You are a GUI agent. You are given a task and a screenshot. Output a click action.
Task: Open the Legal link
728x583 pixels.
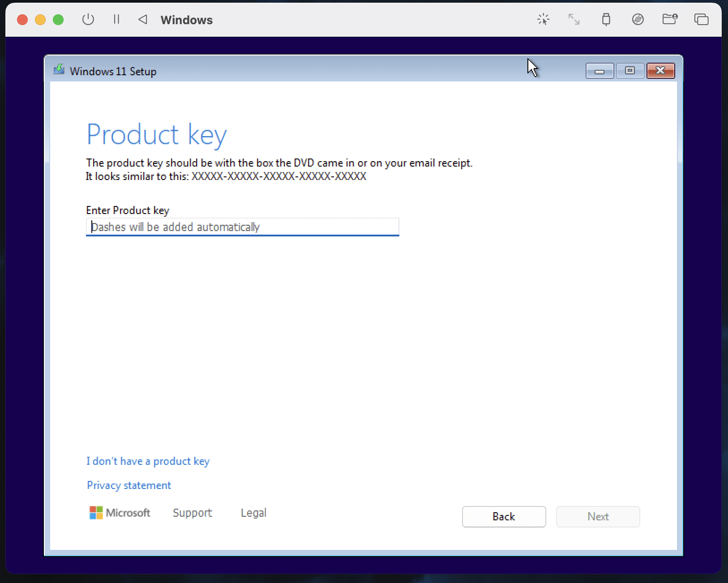click(x=253, y=513)
